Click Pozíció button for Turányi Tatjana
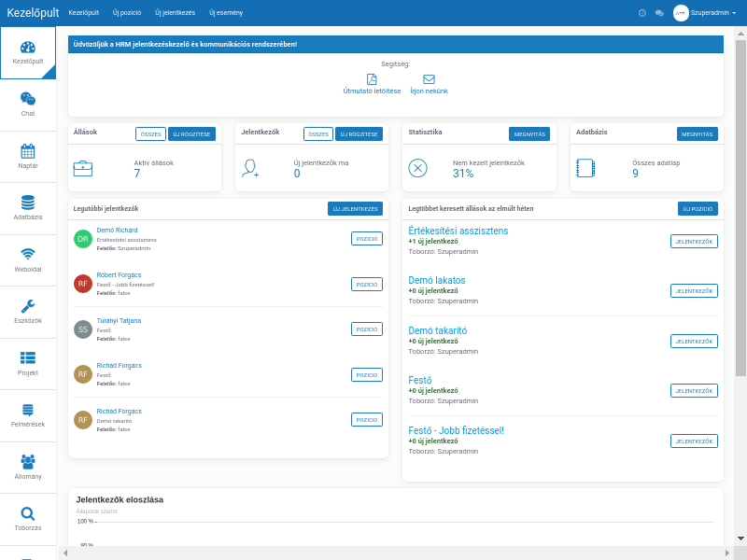The height and width of the screenshot is (560, 747). click(367, 329)
